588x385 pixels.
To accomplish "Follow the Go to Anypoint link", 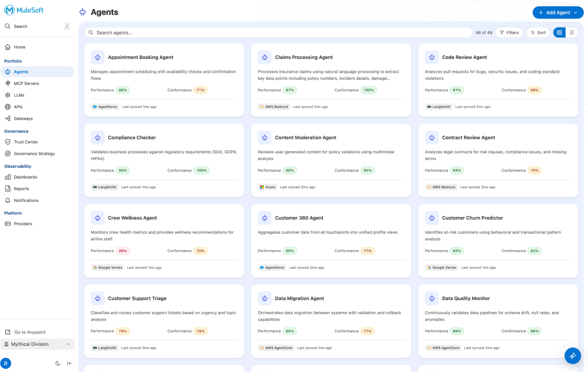I will (x=30, y=332).
